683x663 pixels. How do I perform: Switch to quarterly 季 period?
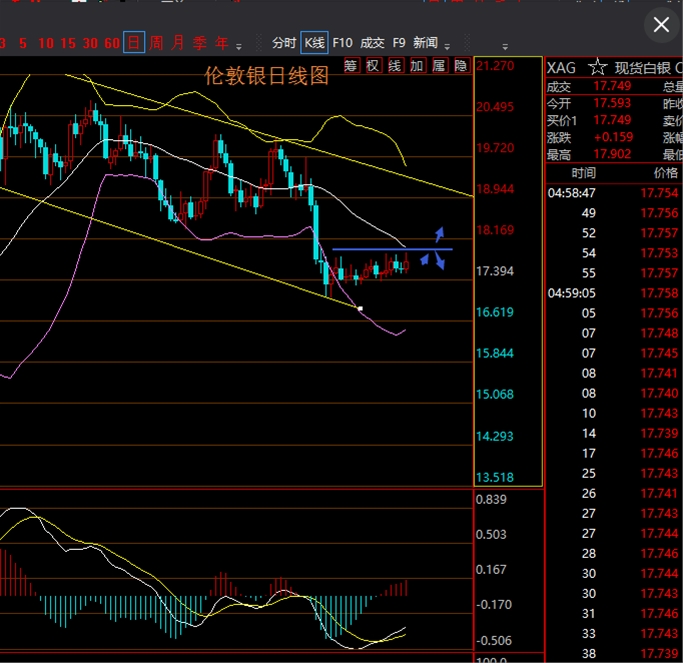point(200,43)
